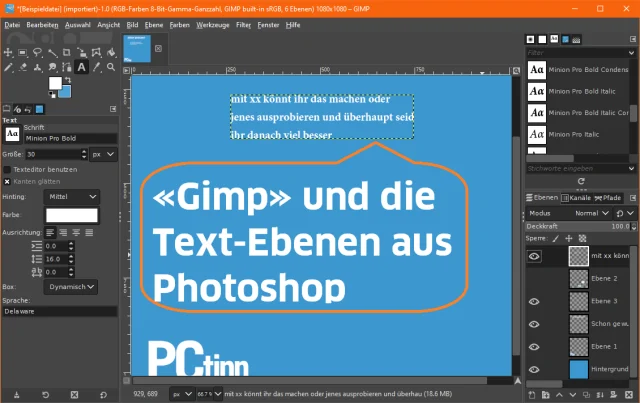The width and height of the screenshot is (640, 403).
Task: Hide the 'Schon gew.' layer
Action: tap(534, 324)
